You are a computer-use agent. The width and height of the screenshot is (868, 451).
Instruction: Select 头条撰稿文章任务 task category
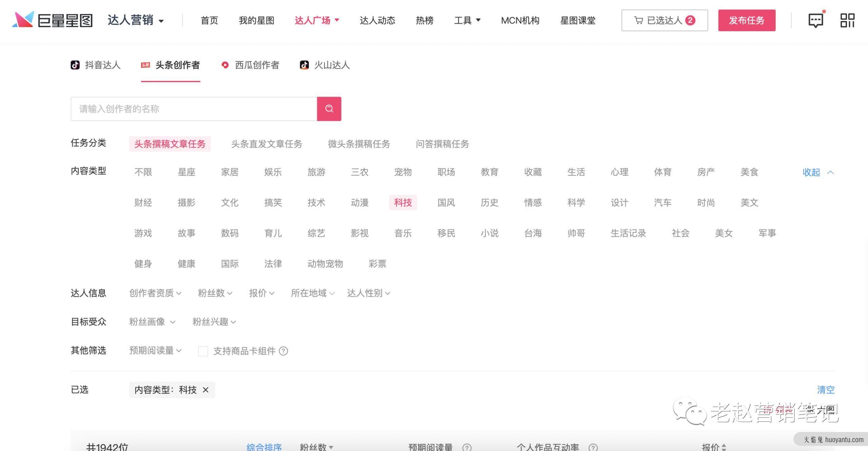170,144
